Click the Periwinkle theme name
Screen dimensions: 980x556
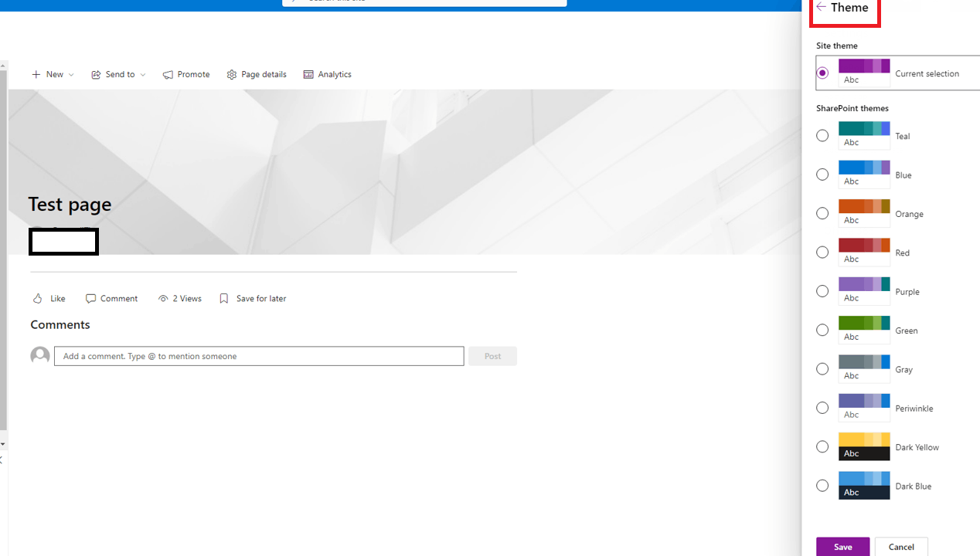pyautogui.click(x=914, y=408)
